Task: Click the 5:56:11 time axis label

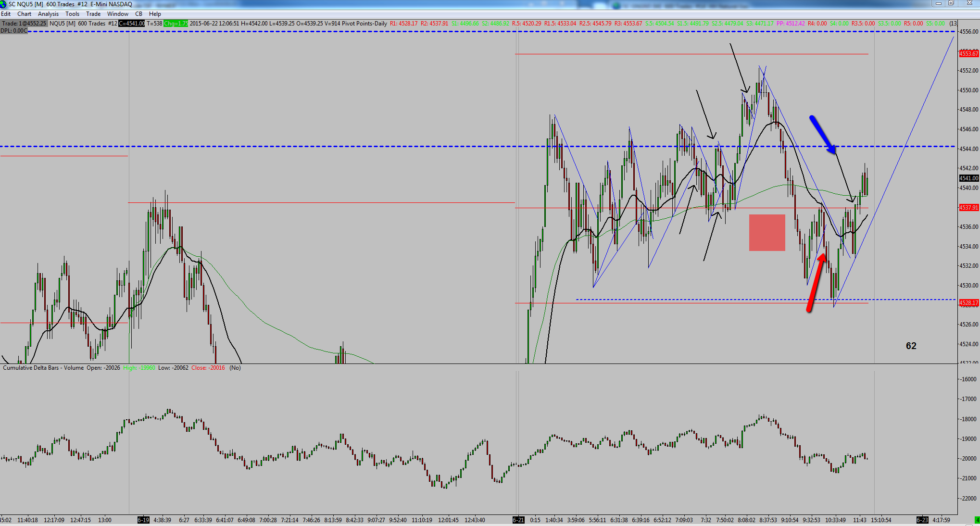Action: 598,520
